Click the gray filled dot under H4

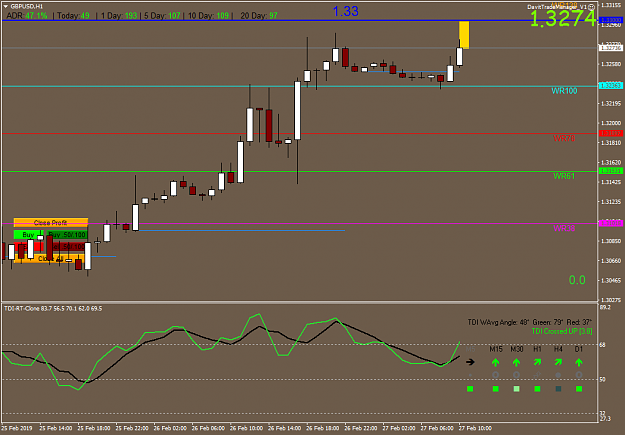pos(558,375)
